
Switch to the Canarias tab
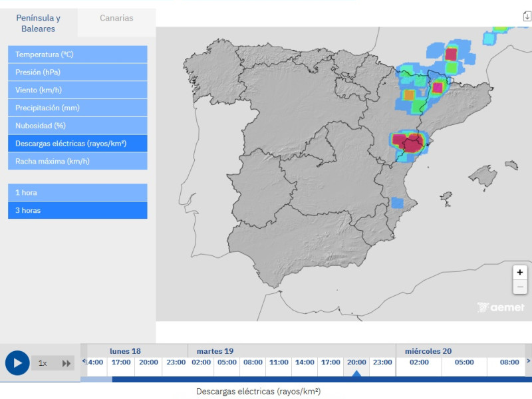[x=116, y=18]
